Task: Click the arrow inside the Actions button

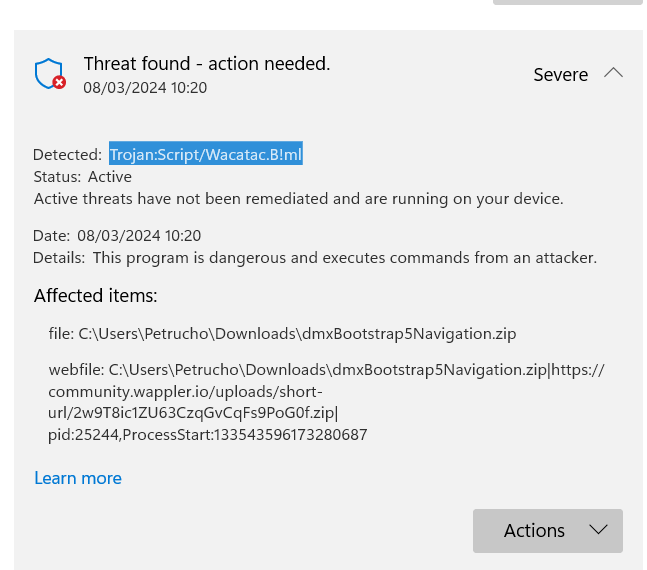Action: coord(599,530)
